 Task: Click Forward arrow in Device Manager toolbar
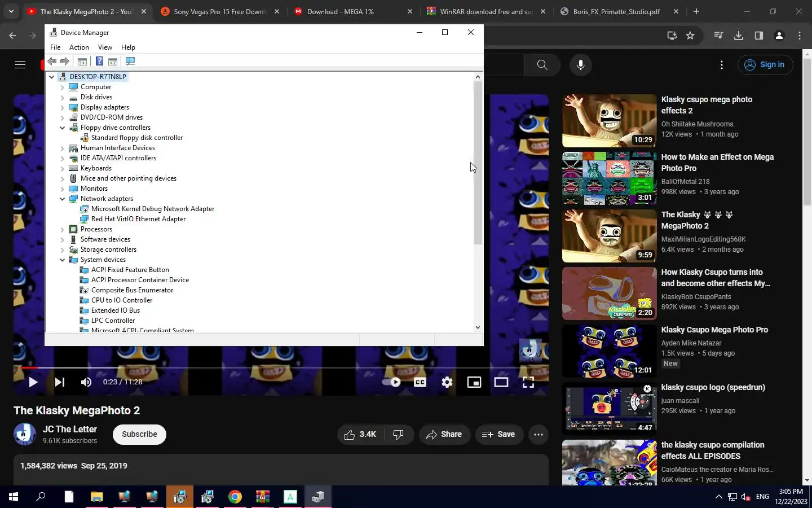pos(65,61)
